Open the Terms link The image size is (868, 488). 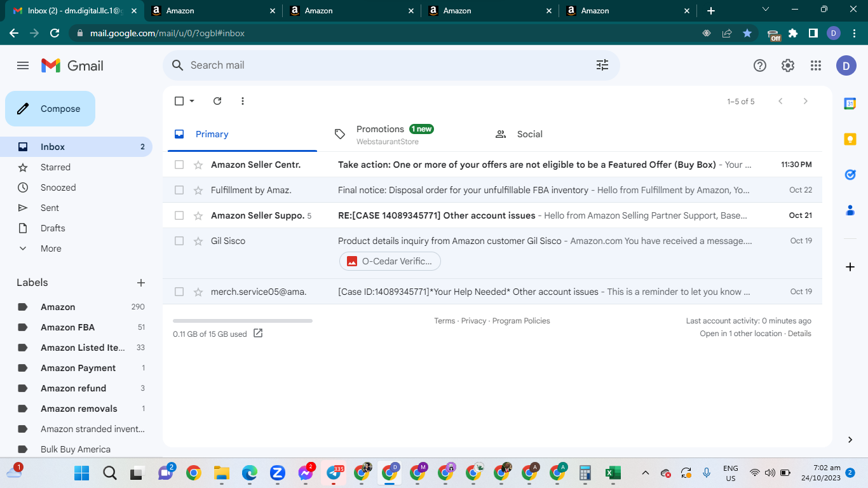coord(445,321)
